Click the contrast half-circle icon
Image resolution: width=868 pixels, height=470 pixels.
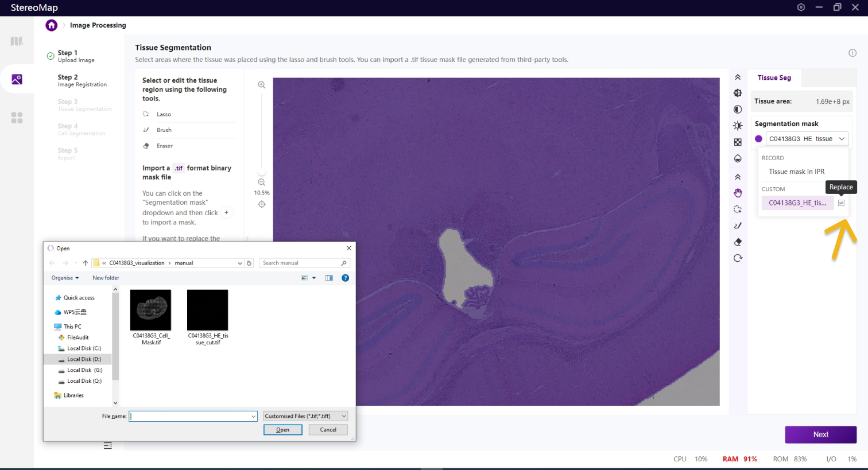pyautogui.click(x=738, y=110)
